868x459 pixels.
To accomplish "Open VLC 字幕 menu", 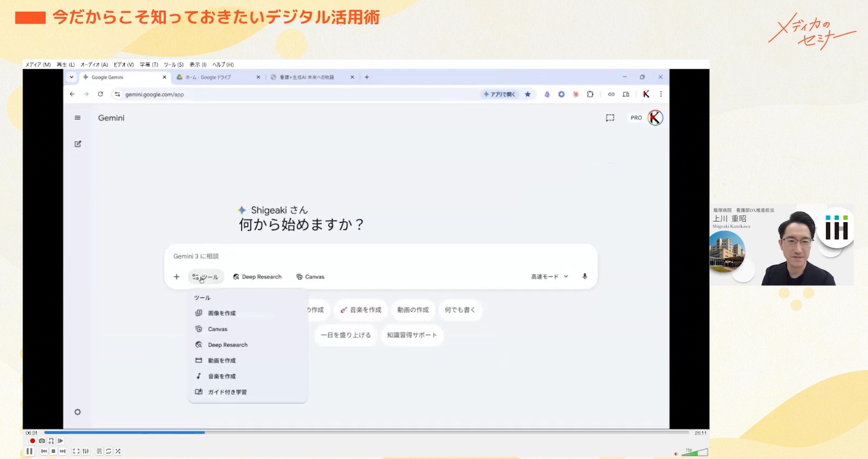I will click(149, 64).
